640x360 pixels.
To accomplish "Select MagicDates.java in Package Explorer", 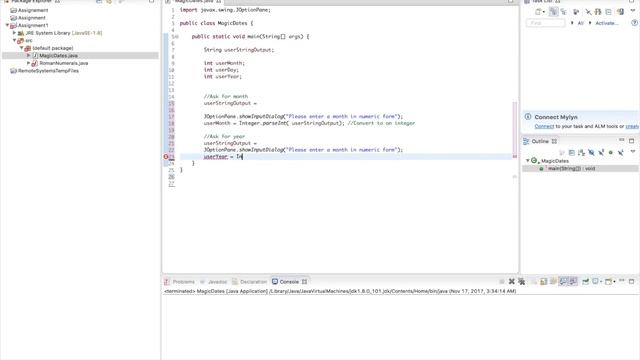I will (x=58, y=56).
